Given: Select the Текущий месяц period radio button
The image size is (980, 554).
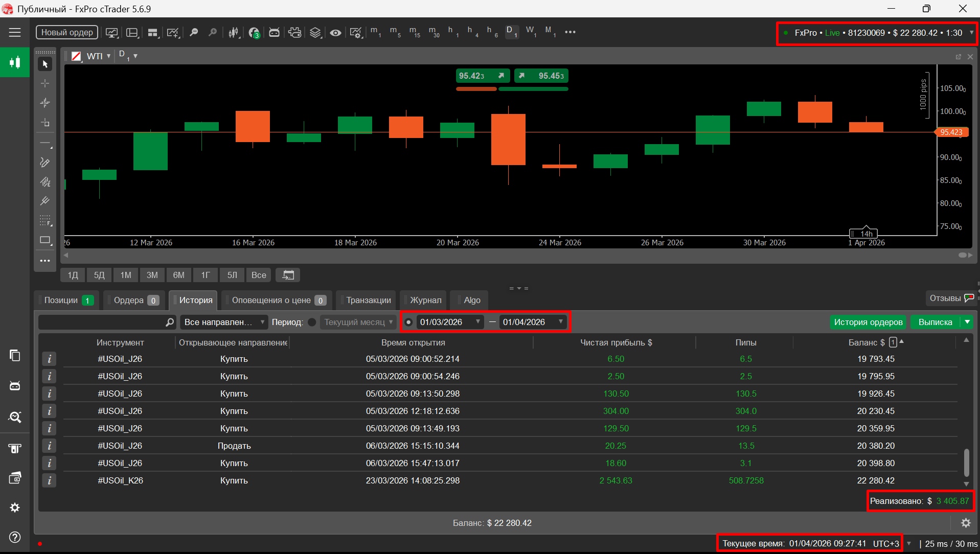Looking at the screenshot, I should [312, 322].
